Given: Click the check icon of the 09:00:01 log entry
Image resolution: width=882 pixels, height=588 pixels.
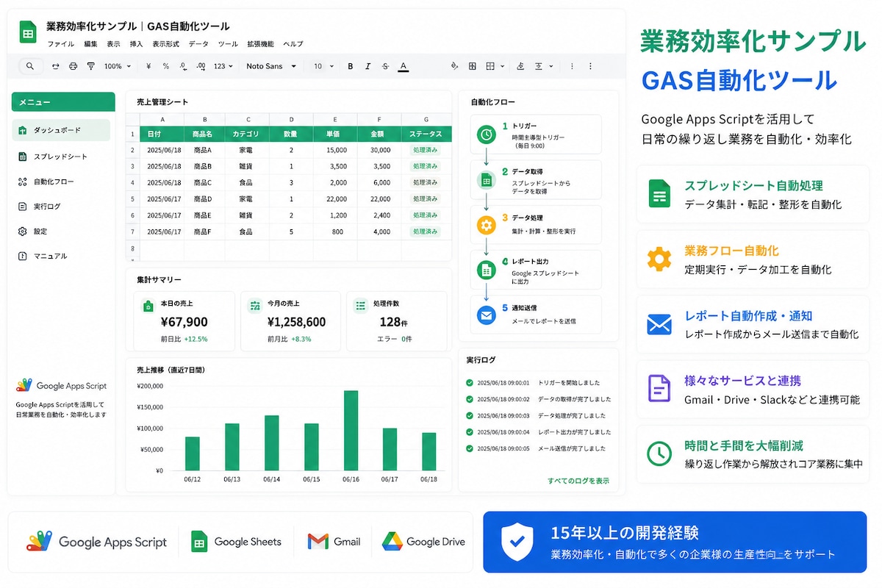Looking at the screenshot, I should [470, 383].
